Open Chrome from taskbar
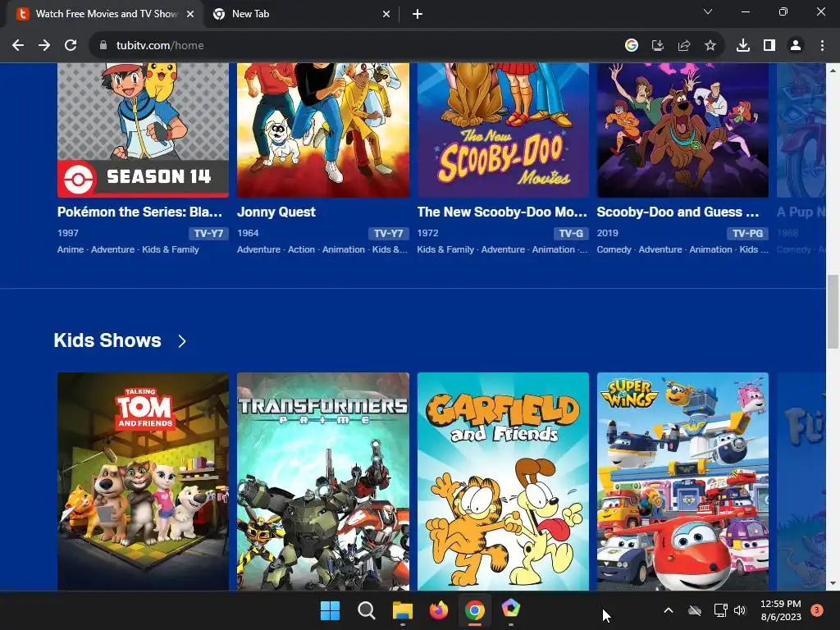 pyautogui.click(x=475, y=610)
